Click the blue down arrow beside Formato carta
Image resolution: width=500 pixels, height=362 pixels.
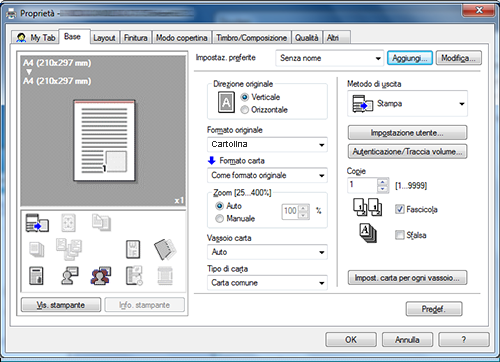point(212,161)
